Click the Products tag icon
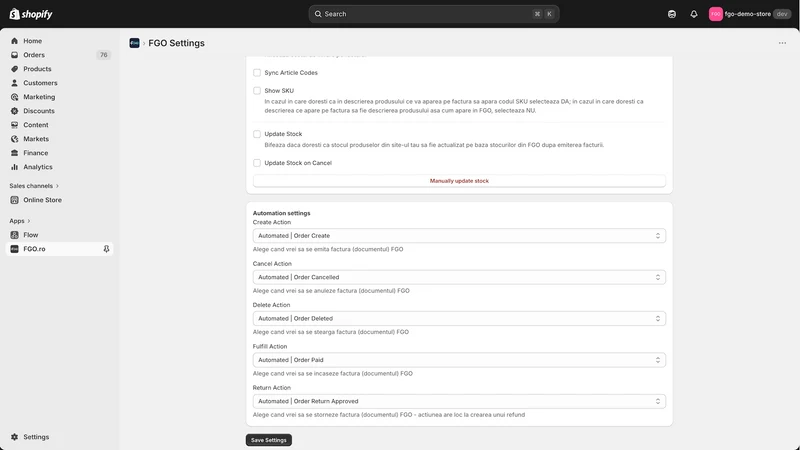 click(x=14, y=69)
